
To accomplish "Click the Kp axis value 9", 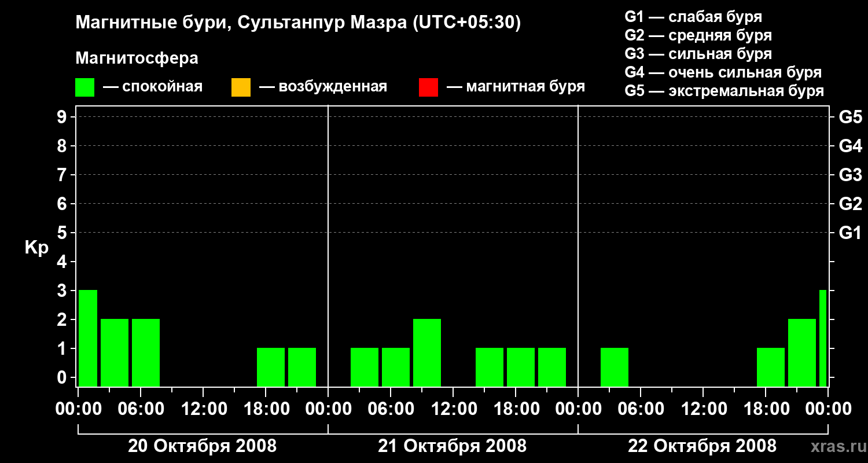I will point(63,117).
